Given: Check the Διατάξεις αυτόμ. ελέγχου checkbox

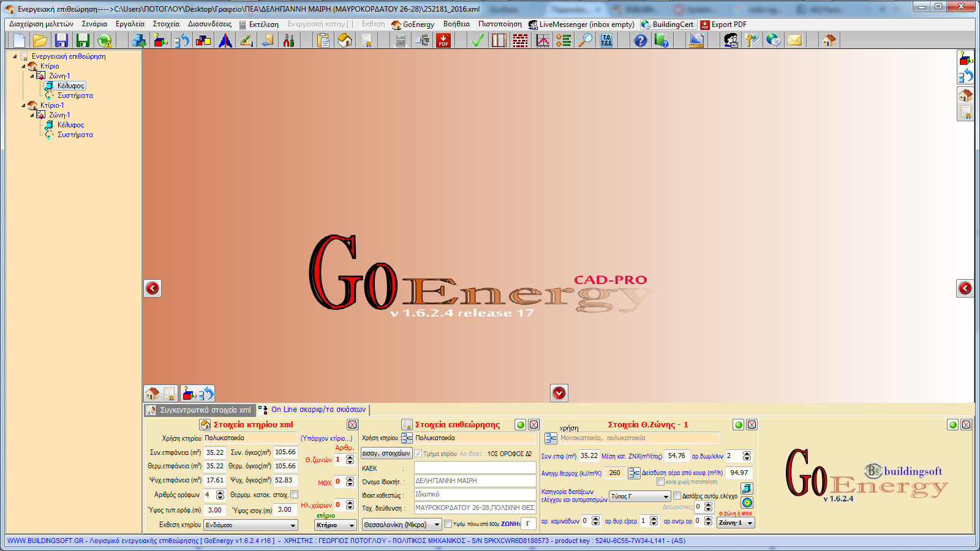Looking at the screenshot, I should (x=677, y=496).
